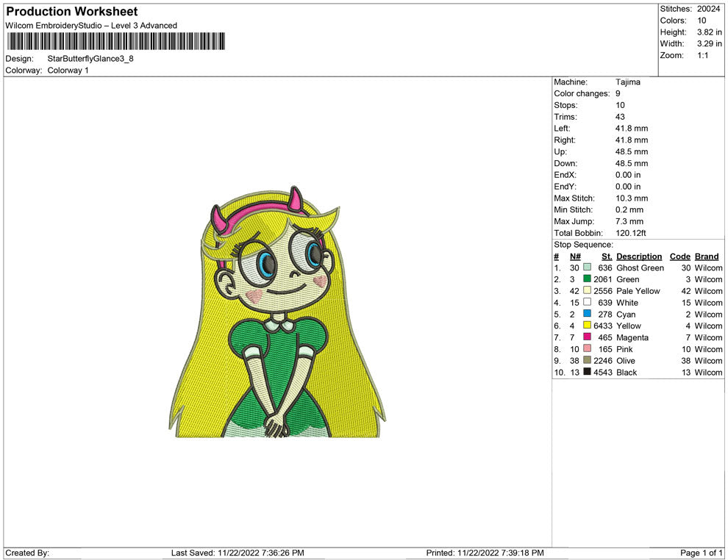
Task: Click the EndX value '0.00 in'
Action: [628, 175]
